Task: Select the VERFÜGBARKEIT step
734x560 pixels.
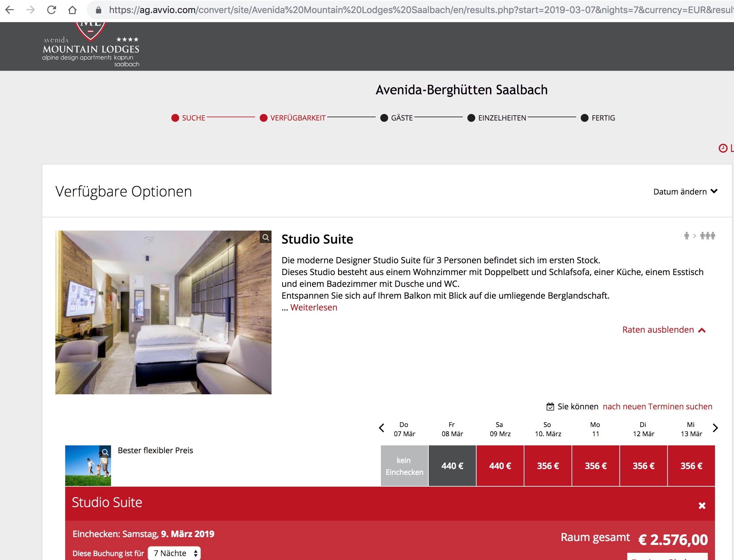Action: pos(292,118)
